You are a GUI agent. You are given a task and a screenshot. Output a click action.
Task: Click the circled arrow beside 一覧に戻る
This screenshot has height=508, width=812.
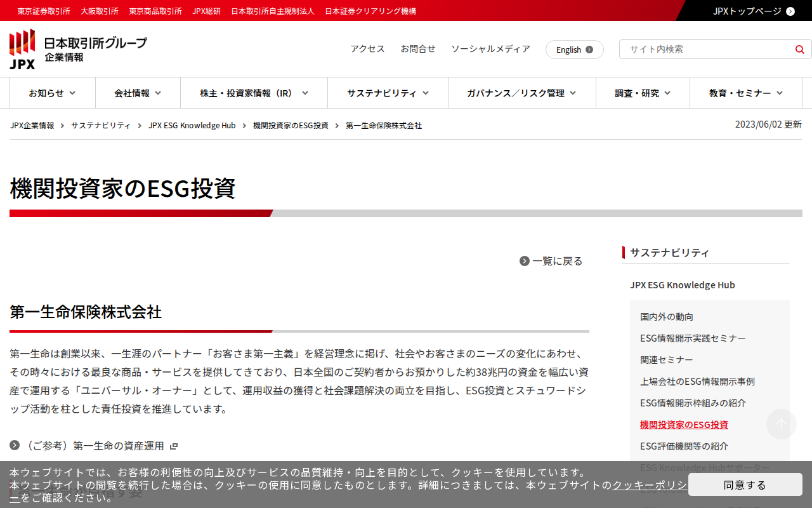(525, 261)
